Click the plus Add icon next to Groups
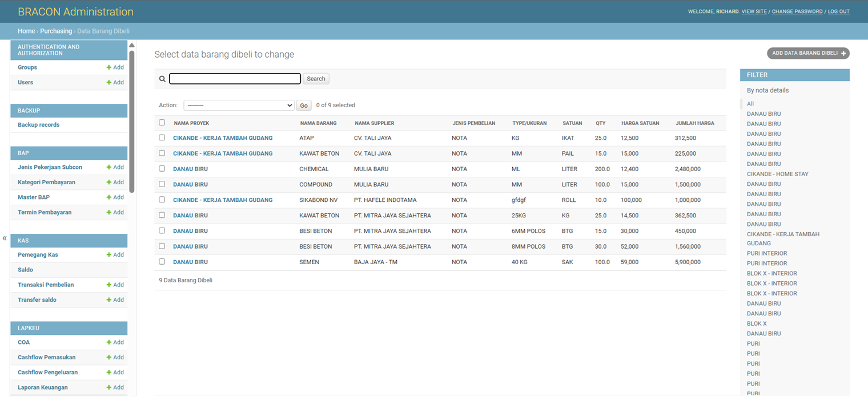This screenshot has height=397, width=868. 108,67
